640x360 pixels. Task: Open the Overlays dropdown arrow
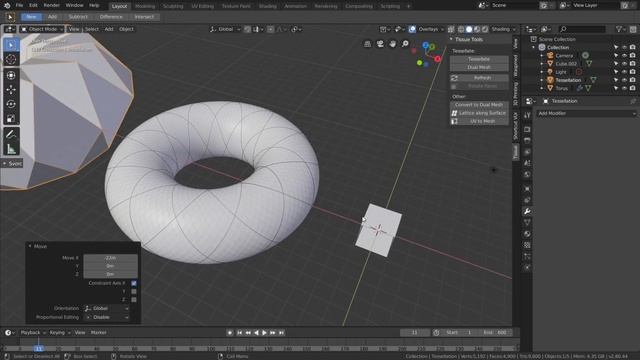[x=442, y=29]
